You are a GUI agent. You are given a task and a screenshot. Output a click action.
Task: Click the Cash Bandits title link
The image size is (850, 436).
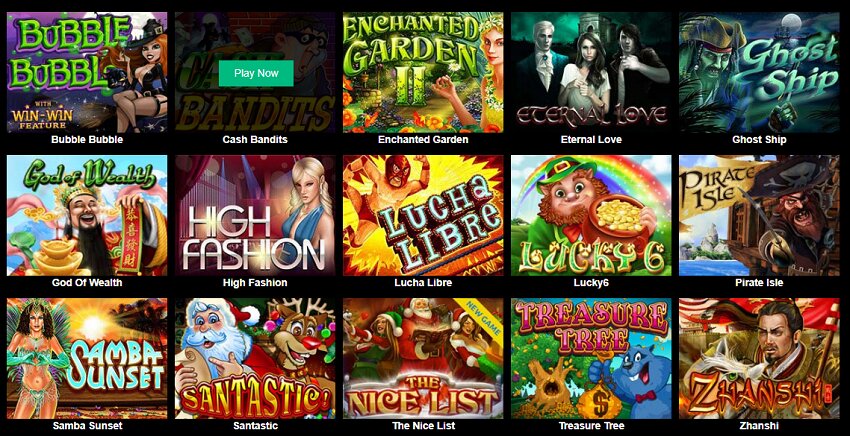pyautogui.click(x=255, y=139)
